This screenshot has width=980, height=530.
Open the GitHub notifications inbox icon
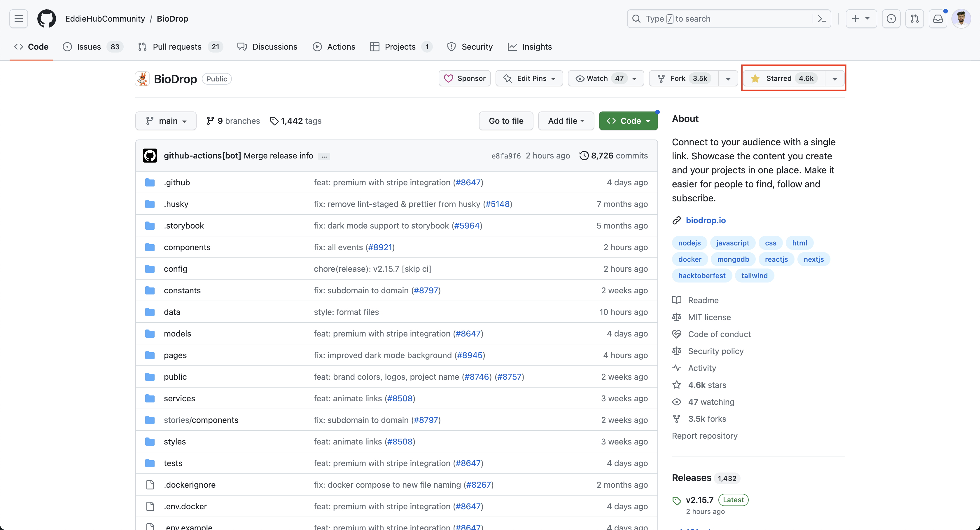click(x=938, y=18)
